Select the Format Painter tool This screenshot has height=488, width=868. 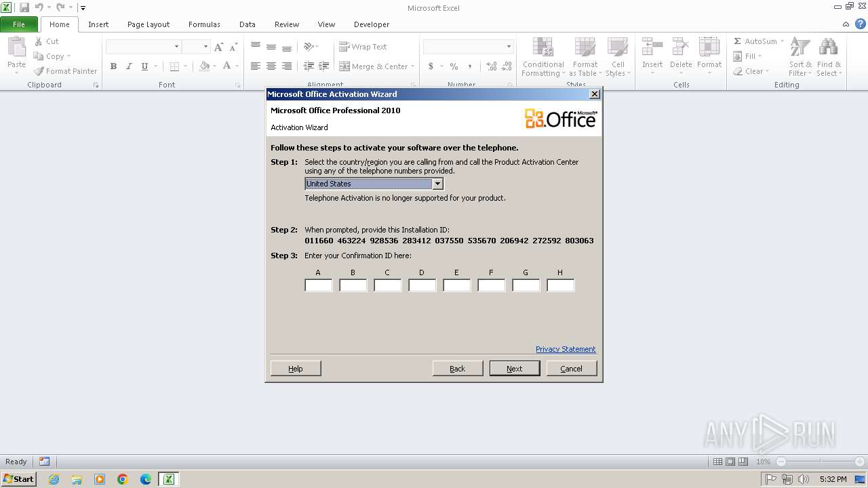[65, 71]
